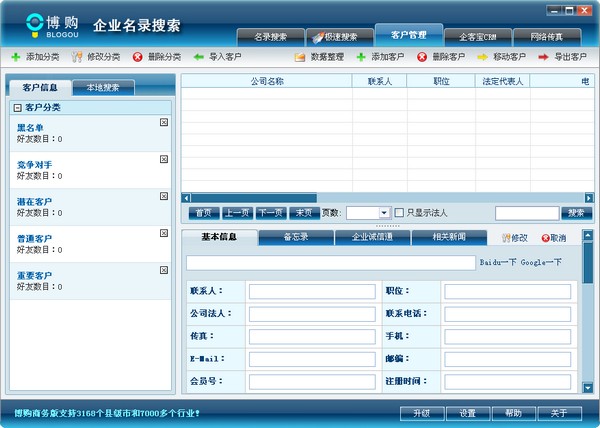Click the horizontal scrollbar right arrow

[589, 198]
